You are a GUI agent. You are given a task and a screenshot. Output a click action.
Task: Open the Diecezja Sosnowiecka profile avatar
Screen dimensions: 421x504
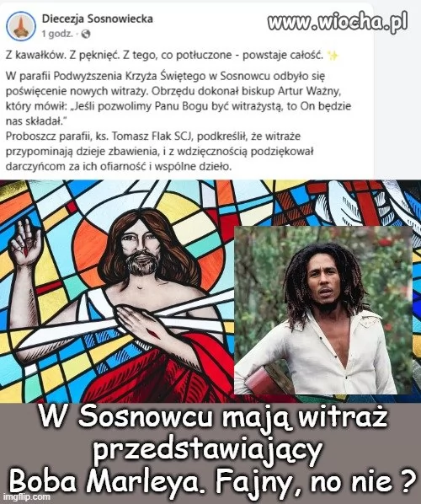click(21, 26)
